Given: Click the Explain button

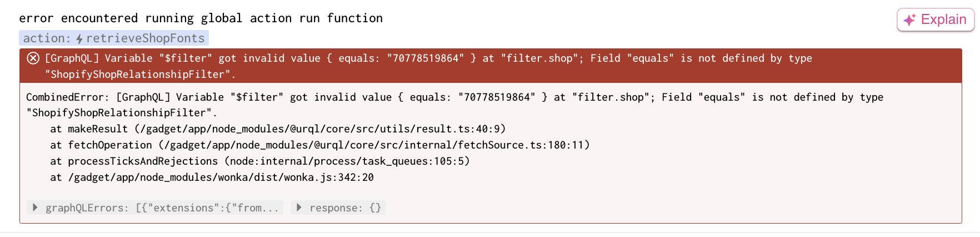Looking at the screenshot, I should (x=936, y=20).
